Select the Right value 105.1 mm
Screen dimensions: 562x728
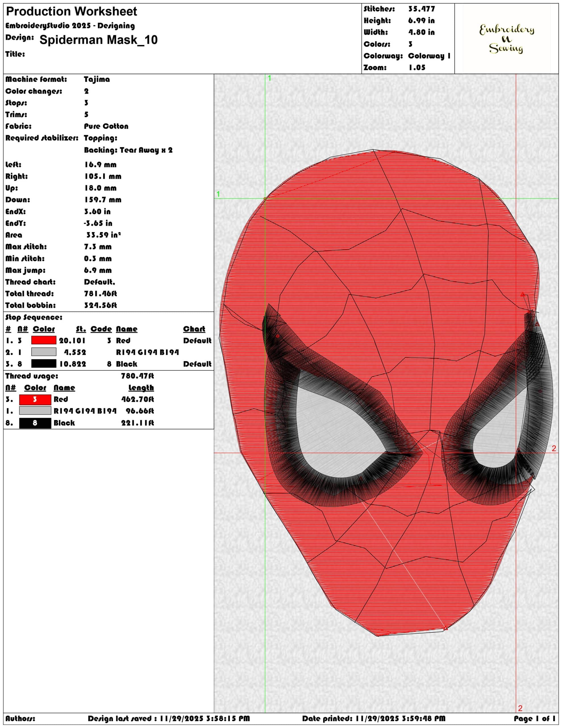(103, 176)
